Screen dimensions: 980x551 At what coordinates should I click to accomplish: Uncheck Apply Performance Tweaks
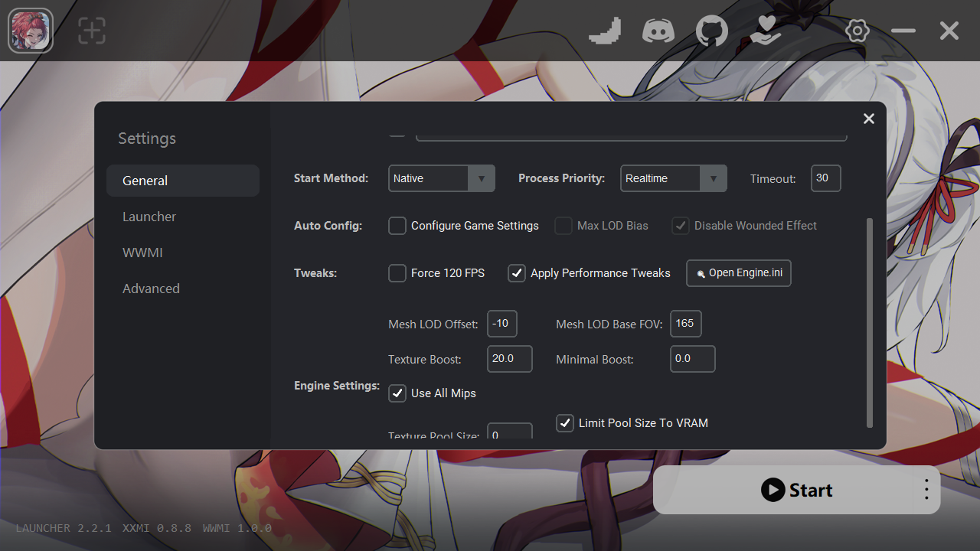pyautogui.click(x=517, y=273)
